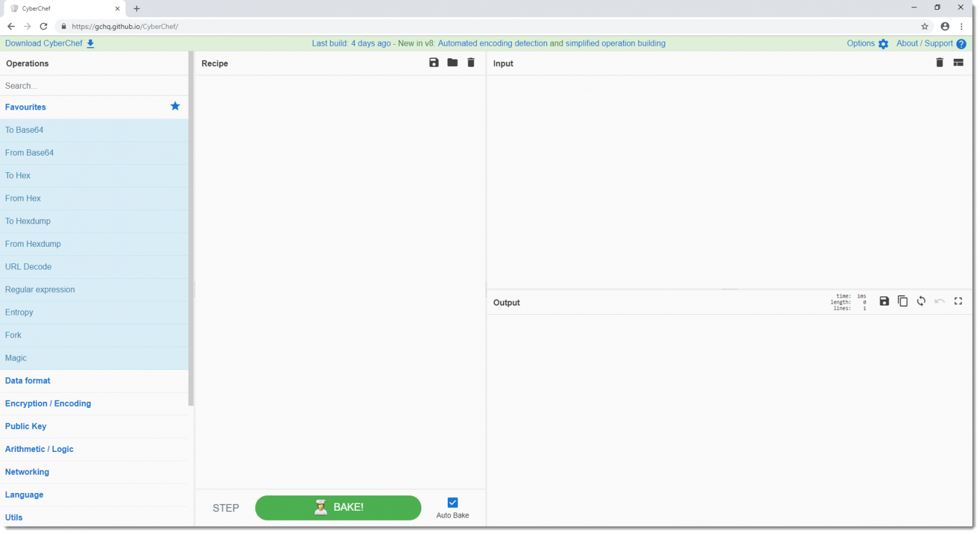Click the download arrow icon
Screen dimensions: 980x534
91,43
